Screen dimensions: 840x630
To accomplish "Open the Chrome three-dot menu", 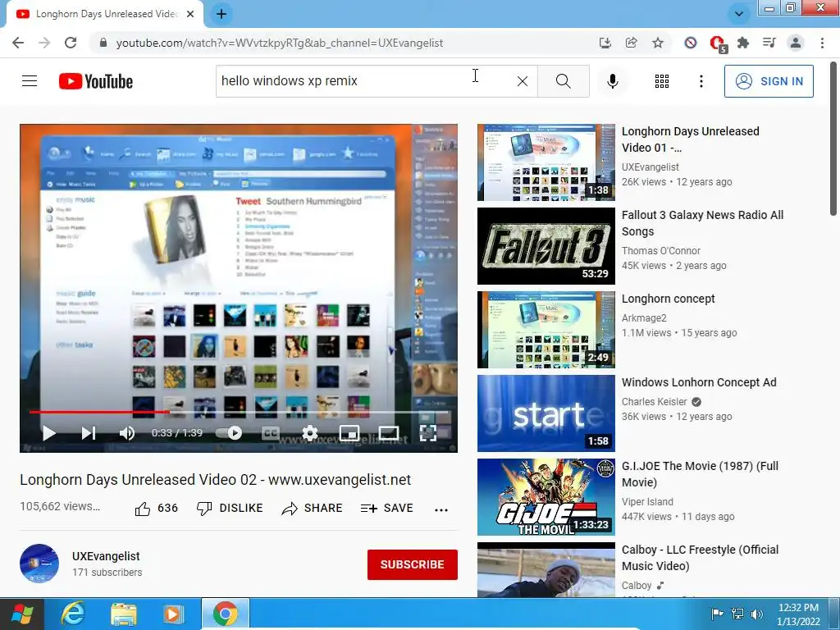I will 822,43.
